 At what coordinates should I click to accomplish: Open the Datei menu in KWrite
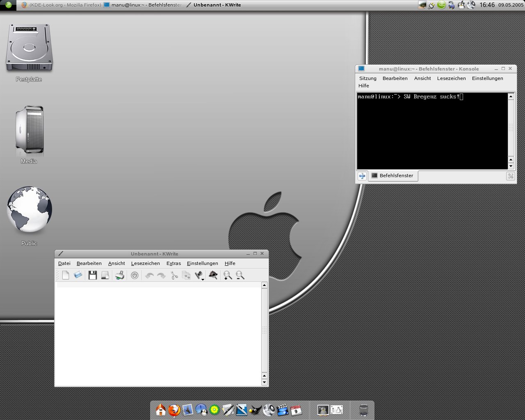click(64, 263)
